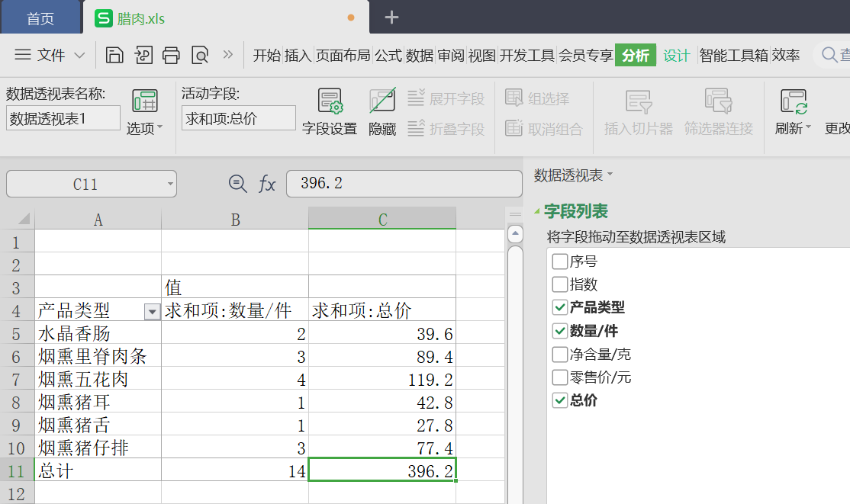Click the formula bar showing 396.2

pyautogui.click(x=404, y=184)
